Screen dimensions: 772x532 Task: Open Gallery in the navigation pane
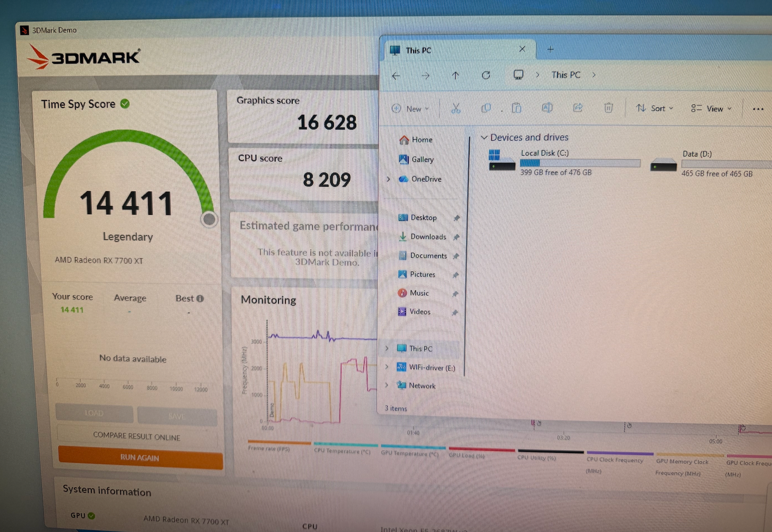point(416,159)
